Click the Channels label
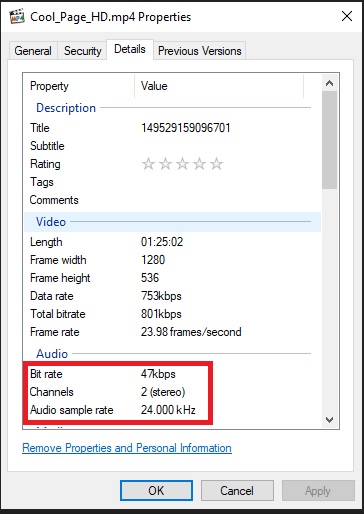 (51, 392)
